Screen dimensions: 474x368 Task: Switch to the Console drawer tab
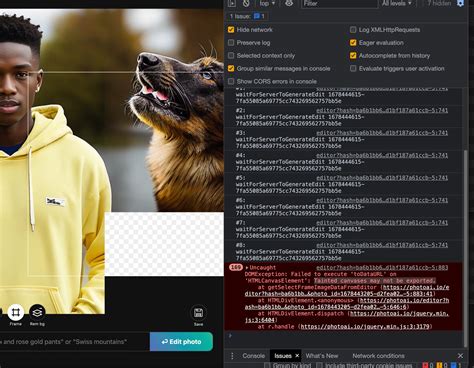[x=254, y=356]
